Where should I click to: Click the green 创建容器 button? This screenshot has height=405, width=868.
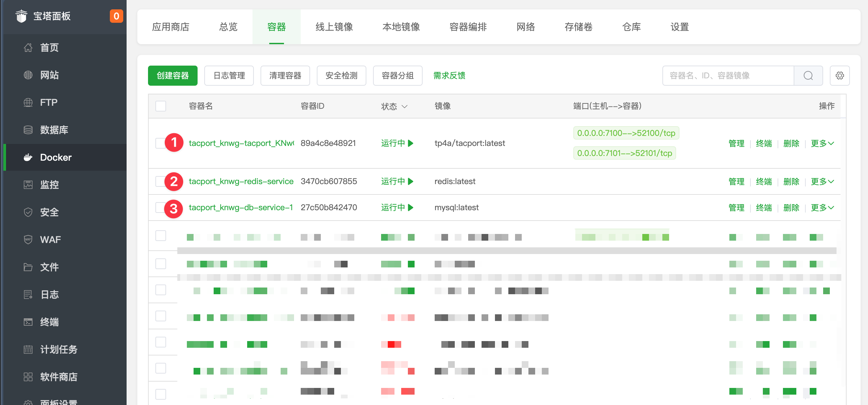172,76
